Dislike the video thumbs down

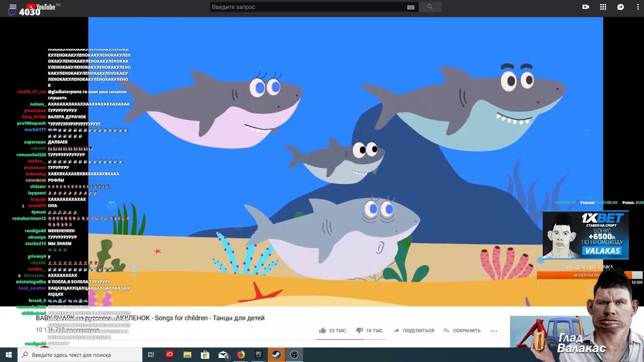point(359,330)
